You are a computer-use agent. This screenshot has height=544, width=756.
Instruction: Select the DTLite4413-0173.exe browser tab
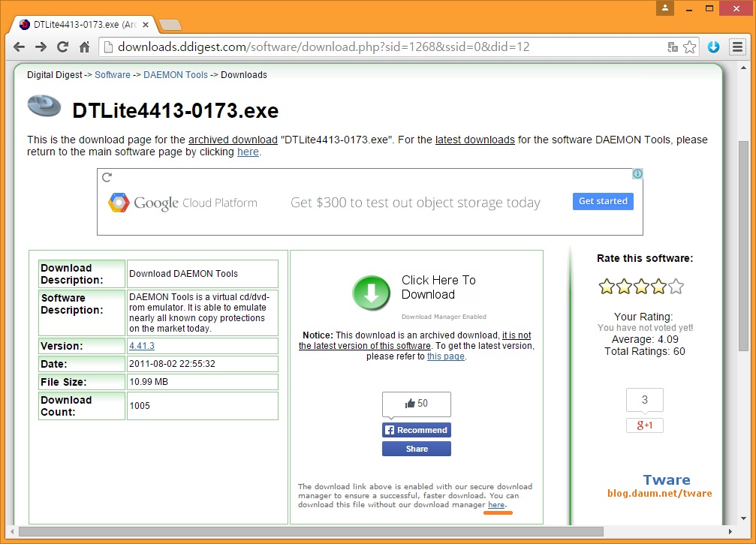pyautogui.click(x=84, y=25)
